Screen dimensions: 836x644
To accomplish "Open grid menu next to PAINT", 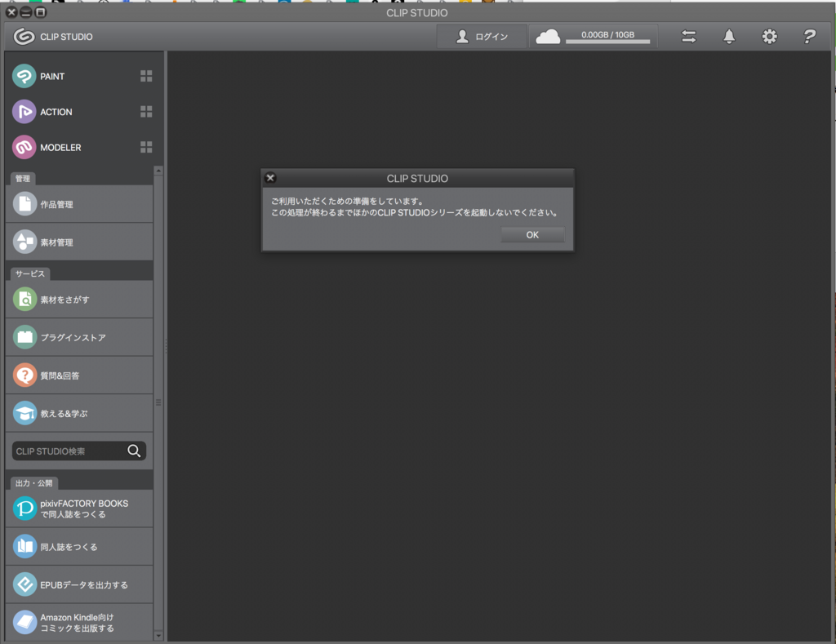I will [146, 76].
